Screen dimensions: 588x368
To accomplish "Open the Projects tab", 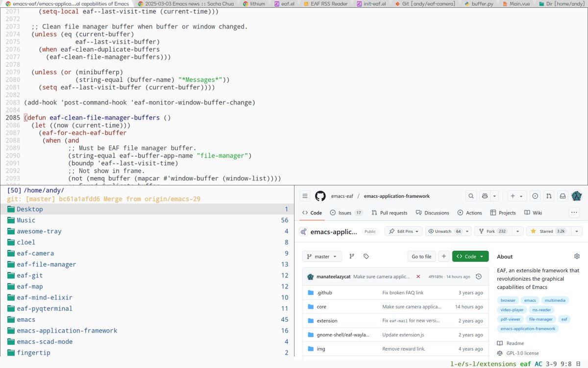I will pos(502,213).
